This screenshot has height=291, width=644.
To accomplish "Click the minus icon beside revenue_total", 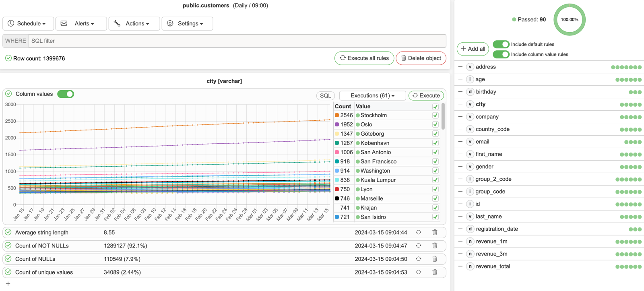I will coord(460,266).
